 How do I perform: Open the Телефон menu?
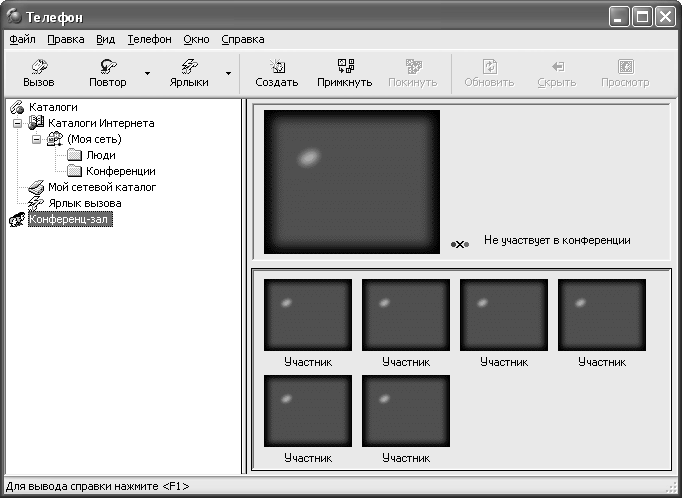tap(150, 39)
